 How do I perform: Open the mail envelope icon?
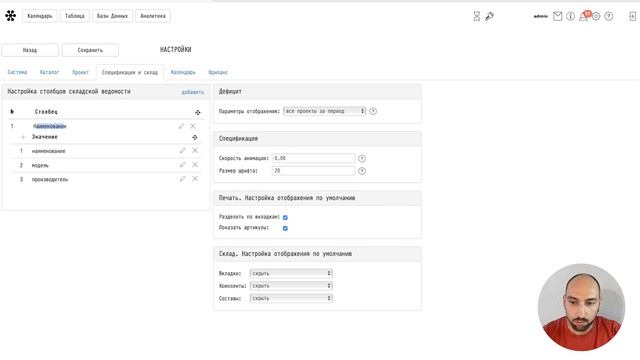pyautogui.click(x=558, y=16)
